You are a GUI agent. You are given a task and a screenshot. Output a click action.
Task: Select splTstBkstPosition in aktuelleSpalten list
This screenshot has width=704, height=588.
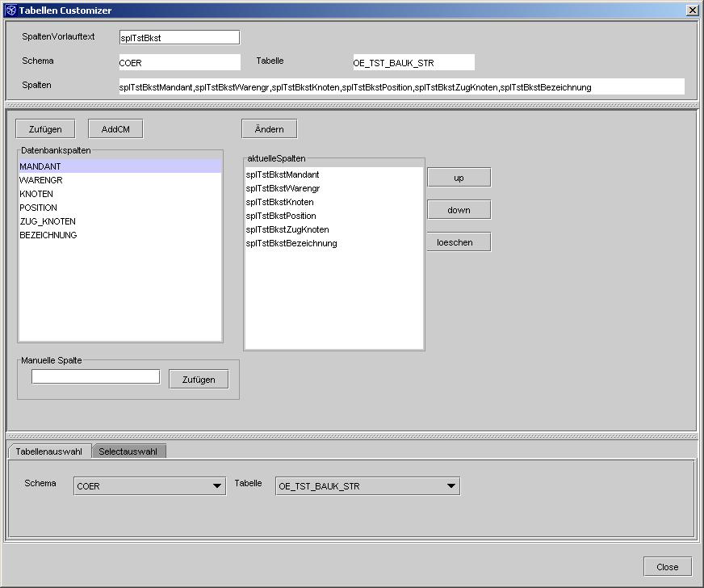pos(334,216)
